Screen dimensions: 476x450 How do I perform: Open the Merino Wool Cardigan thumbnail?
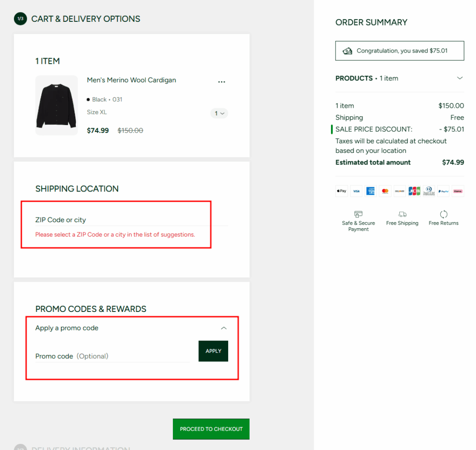click(x=57, y=105)
